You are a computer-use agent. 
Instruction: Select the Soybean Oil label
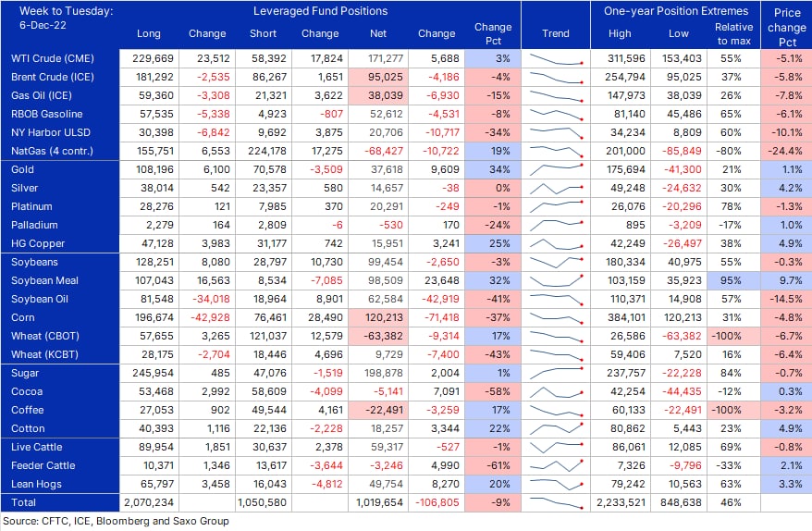click(40, 299)
